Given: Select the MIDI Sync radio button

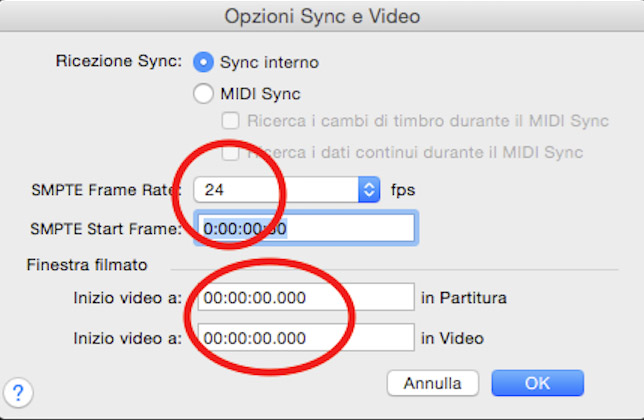Looking at the screenshot, I should click(x=203, y=94).
